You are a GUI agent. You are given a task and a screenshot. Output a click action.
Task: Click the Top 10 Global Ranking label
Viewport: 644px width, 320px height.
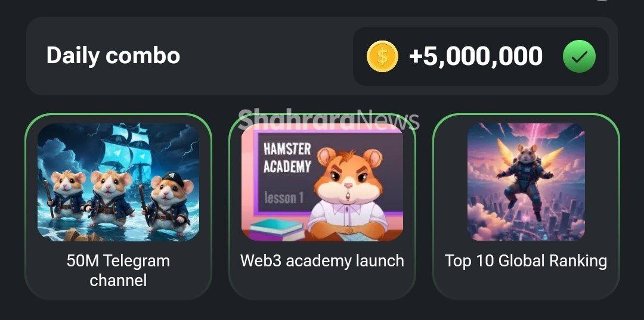[526, 261]
